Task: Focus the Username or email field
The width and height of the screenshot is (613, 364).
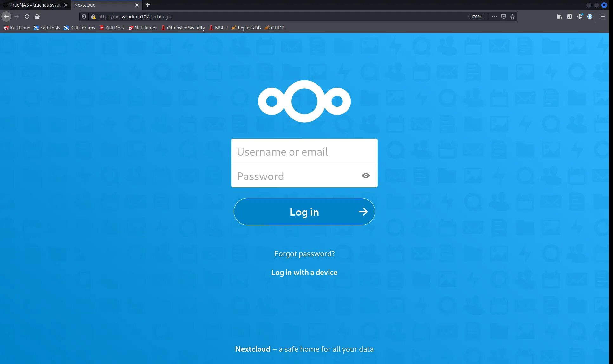Action: click(x=304, y=151)
